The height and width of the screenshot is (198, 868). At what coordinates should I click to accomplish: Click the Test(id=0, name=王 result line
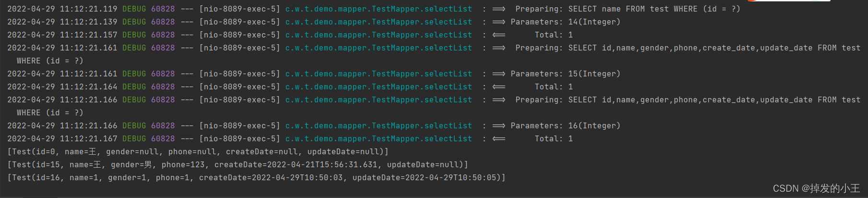(198, 152)
